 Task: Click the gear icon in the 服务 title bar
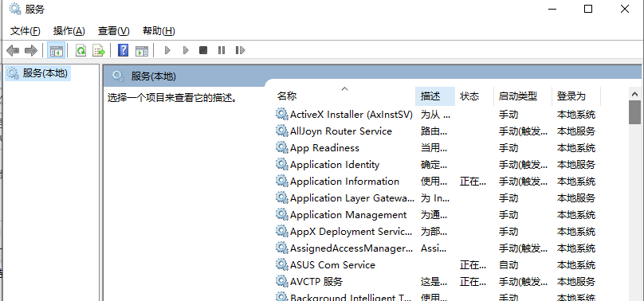[15, 9]
